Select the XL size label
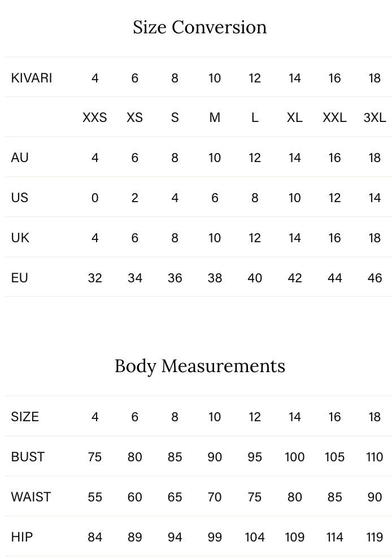392x559 pixels. click(294, 117)
